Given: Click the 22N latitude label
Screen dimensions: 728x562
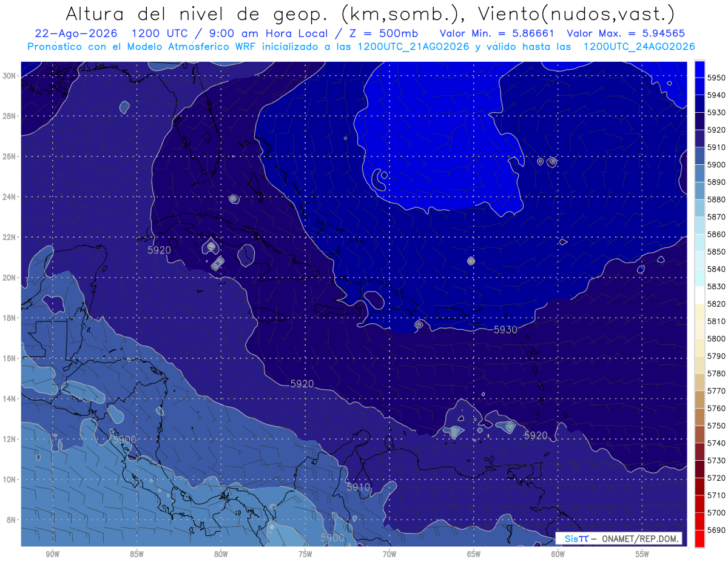Looking at the screenshot, I should click(9, 237).
